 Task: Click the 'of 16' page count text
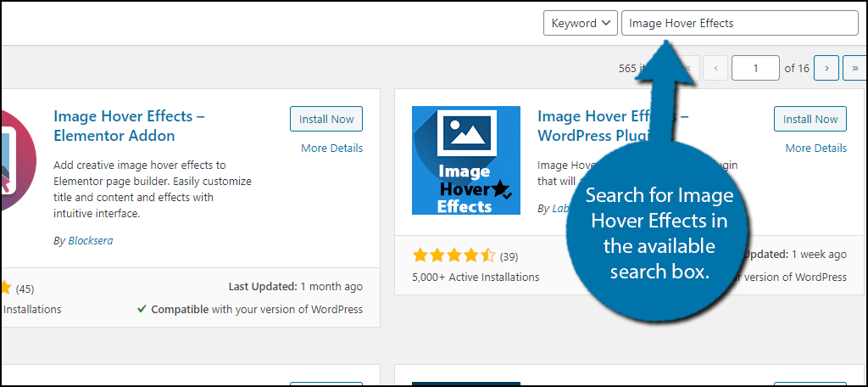797,69
